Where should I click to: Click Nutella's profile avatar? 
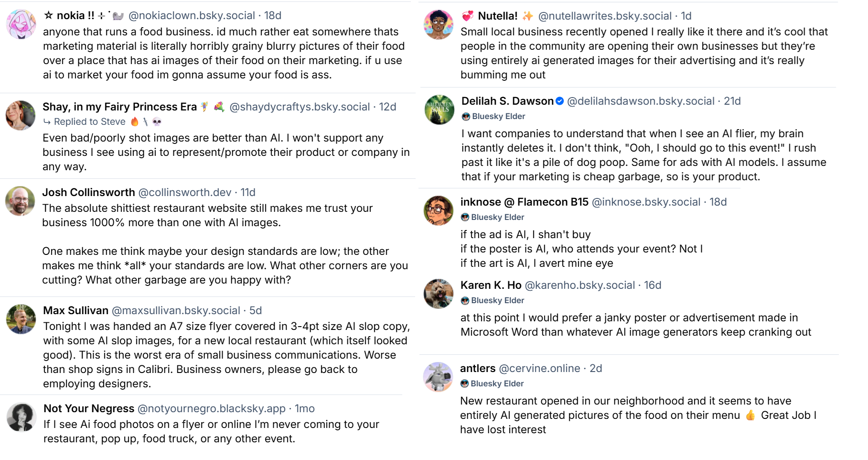(439, 24)
